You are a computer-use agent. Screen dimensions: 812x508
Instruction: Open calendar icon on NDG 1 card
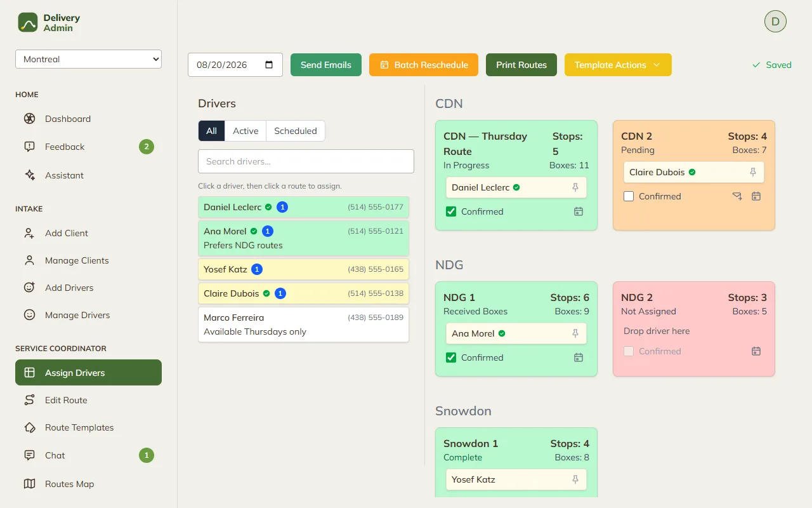[579, 358]
